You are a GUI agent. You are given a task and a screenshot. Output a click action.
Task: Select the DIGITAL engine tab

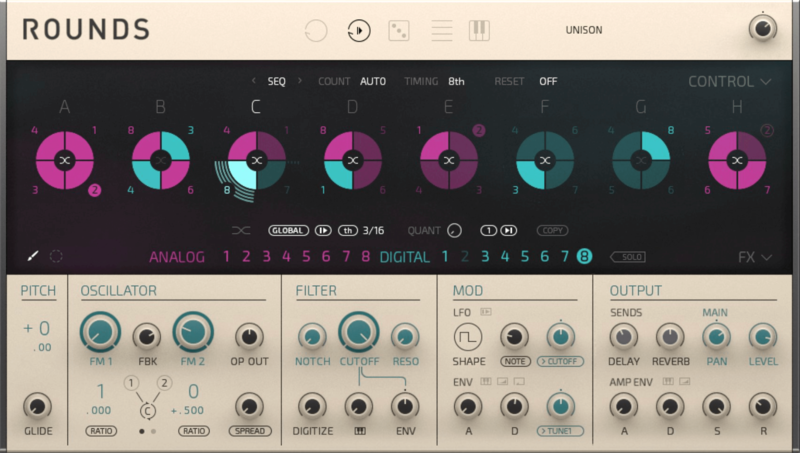pos(405,257)
